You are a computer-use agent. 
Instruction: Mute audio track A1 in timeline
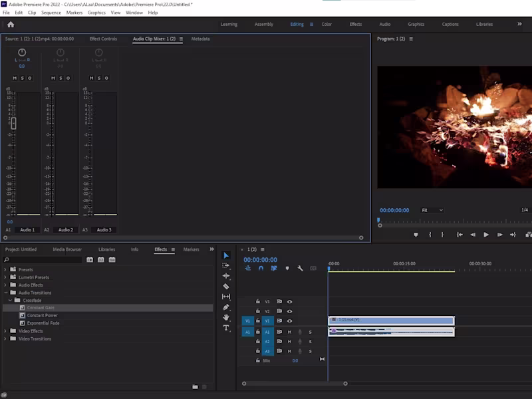tap(289, 332)
